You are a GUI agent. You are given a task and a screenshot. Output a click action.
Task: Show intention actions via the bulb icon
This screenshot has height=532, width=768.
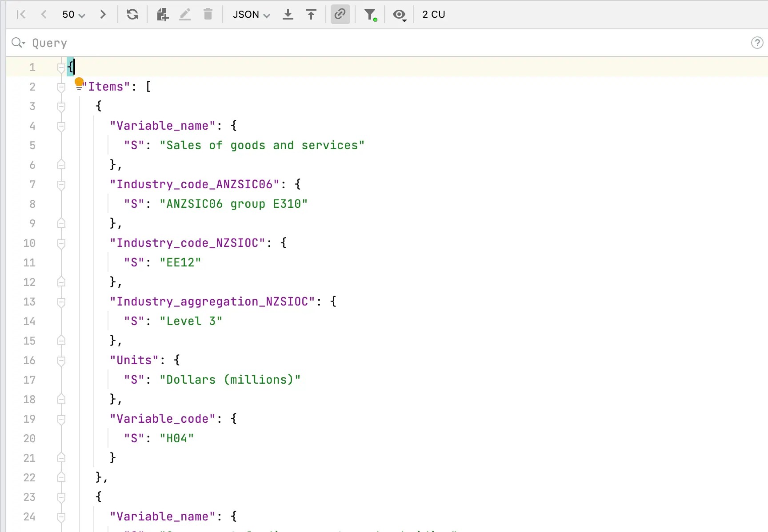[79, 83]
